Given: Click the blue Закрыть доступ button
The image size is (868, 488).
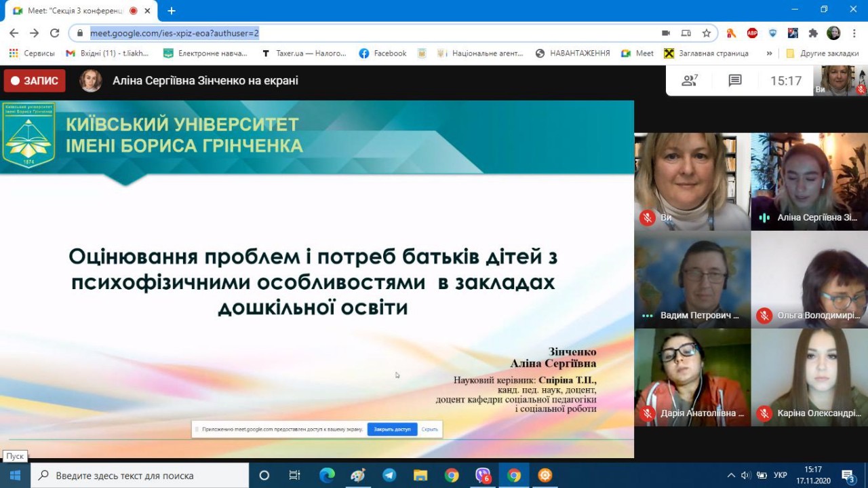Looking at the screenshot, I should pos(392,430).
